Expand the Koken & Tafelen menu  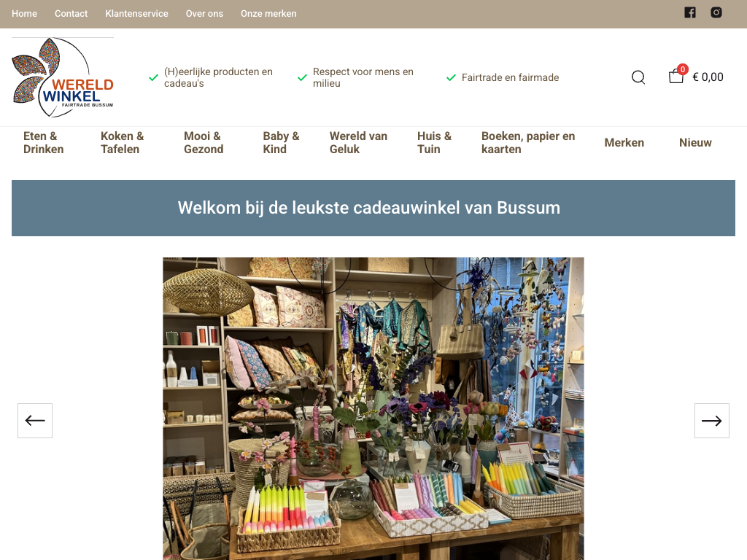click(x=122, y=142)
